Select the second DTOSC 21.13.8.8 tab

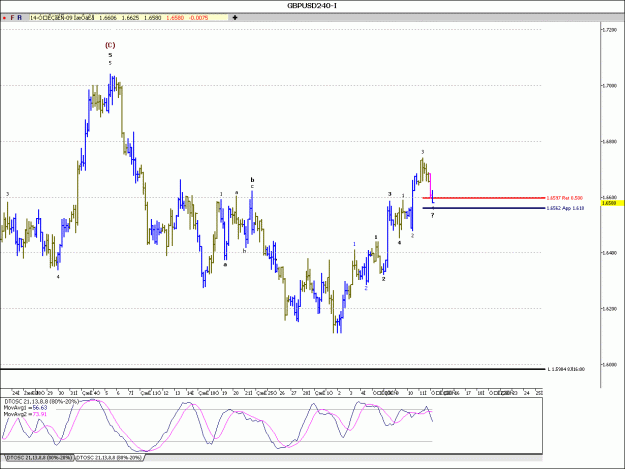point(108,458)
